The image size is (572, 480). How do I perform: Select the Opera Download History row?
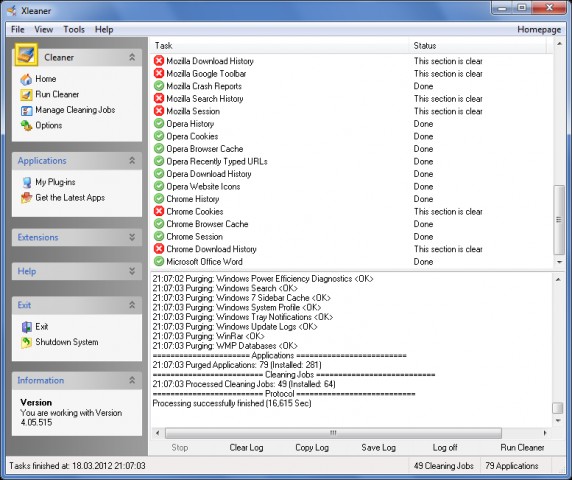coord(352,174)
